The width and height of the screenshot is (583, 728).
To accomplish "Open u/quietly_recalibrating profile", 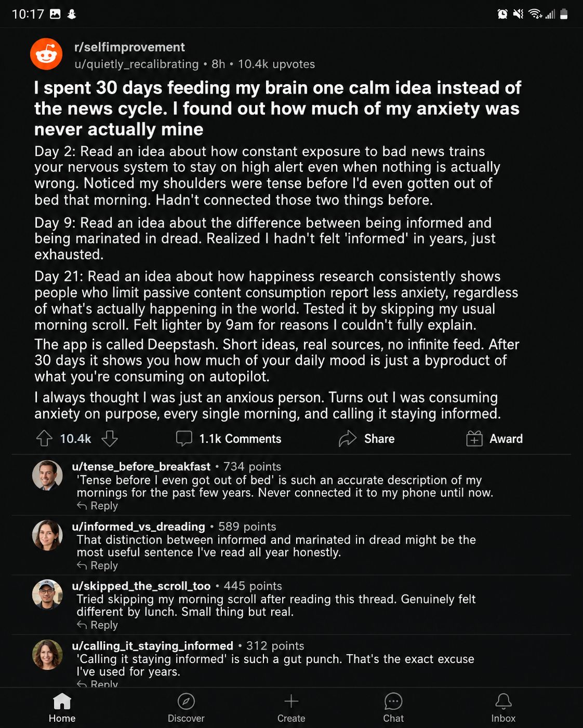I will [x=136, y=64].
